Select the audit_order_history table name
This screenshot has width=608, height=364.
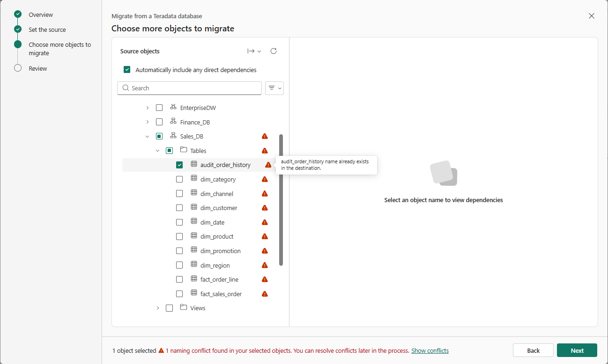[225, 165]
